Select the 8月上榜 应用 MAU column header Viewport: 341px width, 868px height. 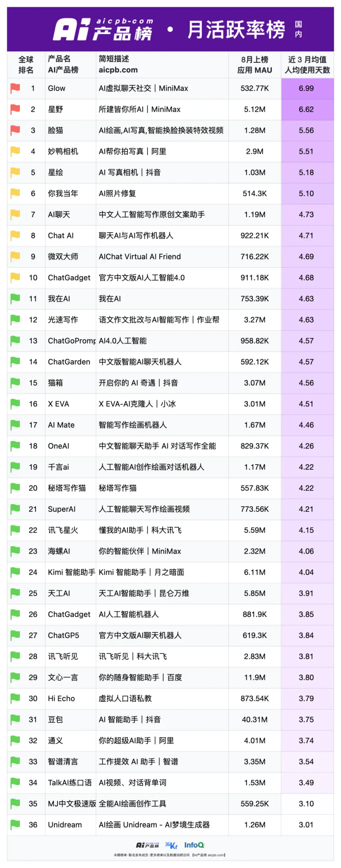(x=255, y=65)
